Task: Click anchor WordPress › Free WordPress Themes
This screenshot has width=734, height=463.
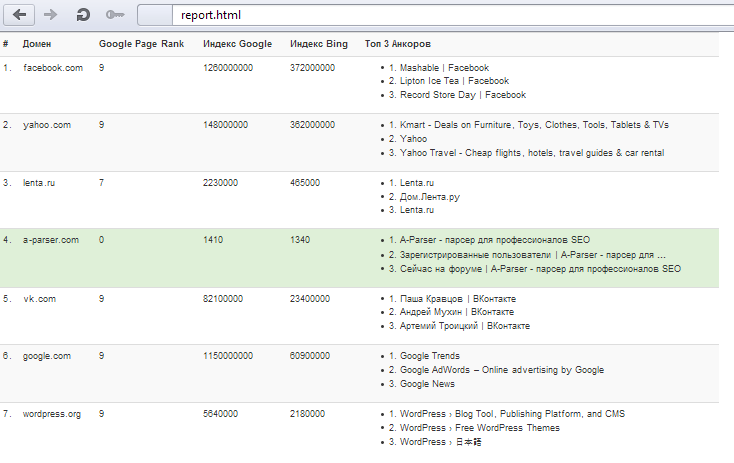Action: [x=480, y=428]
